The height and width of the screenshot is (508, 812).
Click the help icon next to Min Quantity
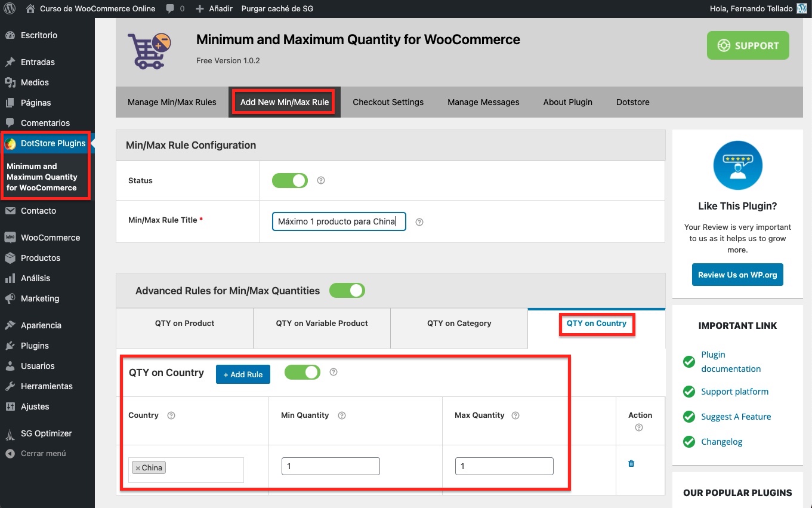pos(342,415)
